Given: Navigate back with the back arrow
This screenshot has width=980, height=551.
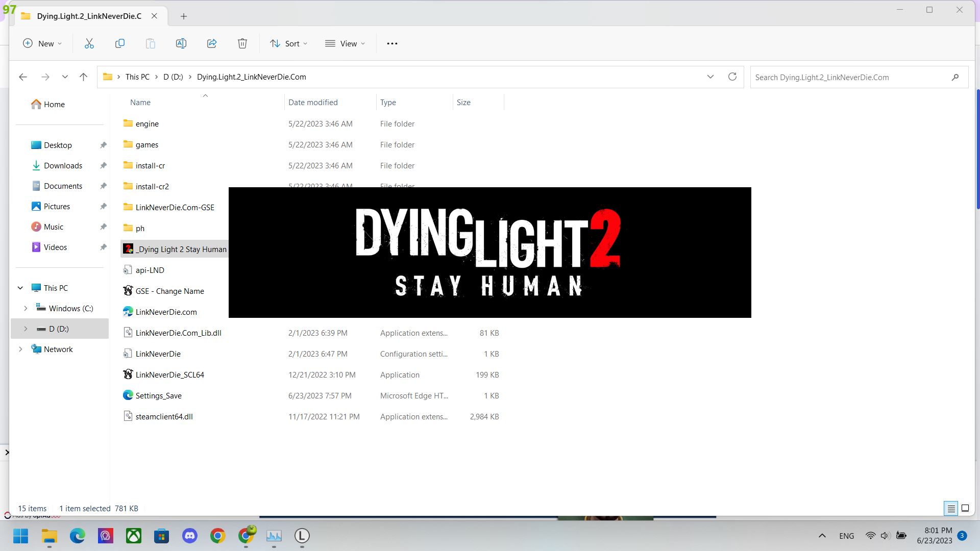Looking at the screenshot, I should pos(23,77).
